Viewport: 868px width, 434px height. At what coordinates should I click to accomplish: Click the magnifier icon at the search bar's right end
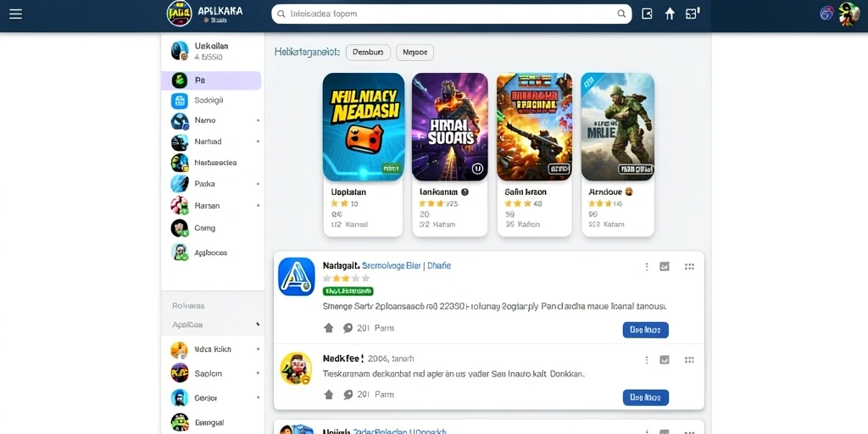pyautogui.click(x=621, y=14)
